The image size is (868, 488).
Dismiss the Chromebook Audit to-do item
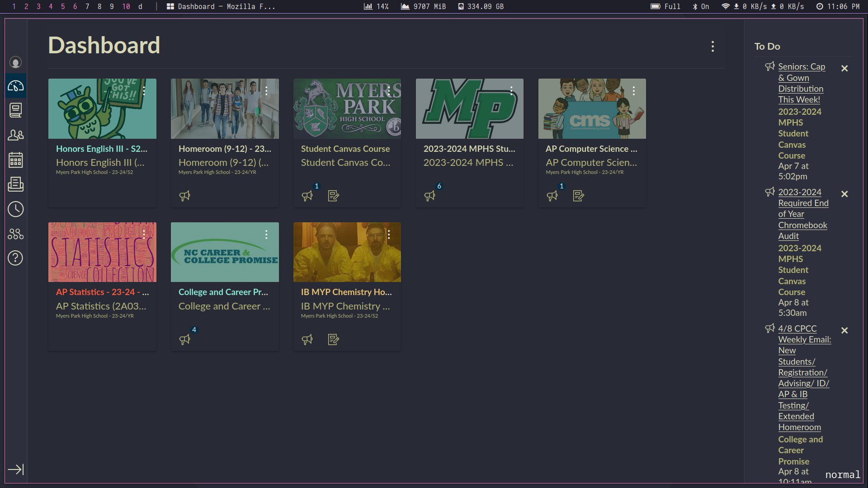[844, 194]
